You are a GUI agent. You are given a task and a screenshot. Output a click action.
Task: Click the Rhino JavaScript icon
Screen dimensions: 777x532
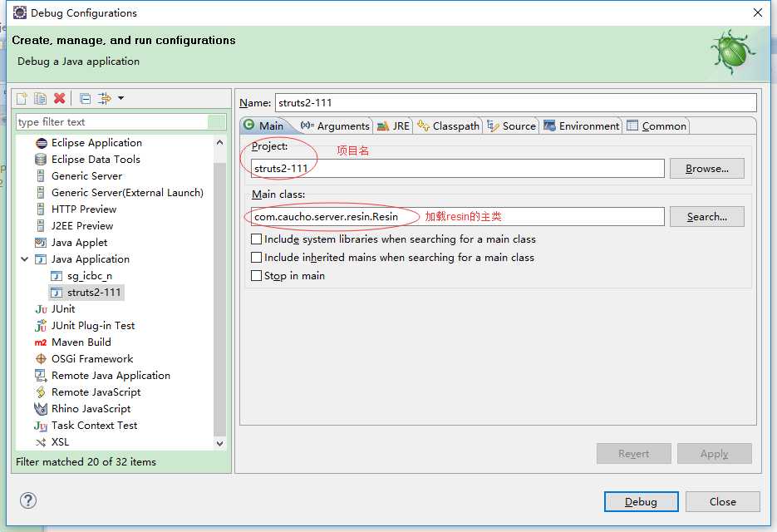coord(41,409)
